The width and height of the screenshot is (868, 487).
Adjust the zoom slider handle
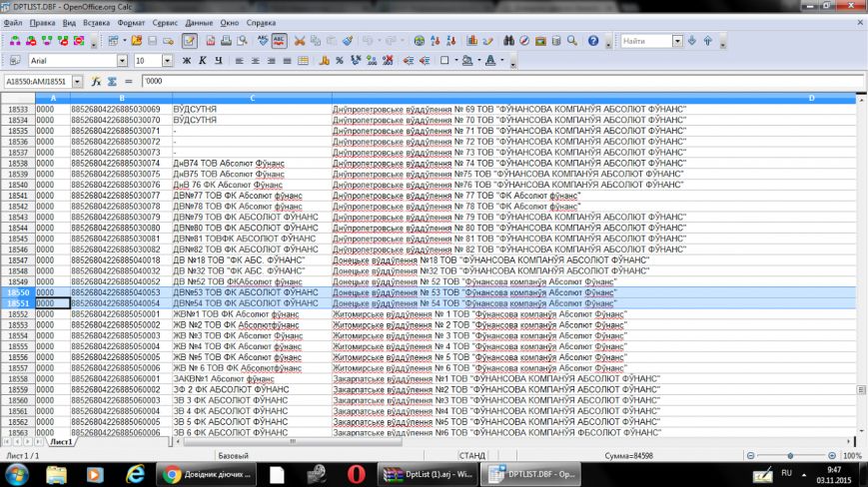[790, 456]
